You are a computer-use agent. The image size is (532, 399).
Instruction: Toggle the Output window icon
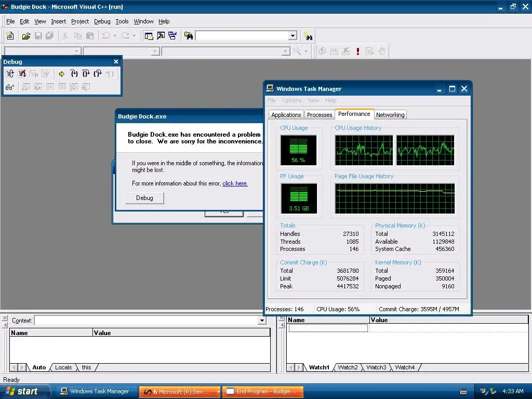(161, 36)
